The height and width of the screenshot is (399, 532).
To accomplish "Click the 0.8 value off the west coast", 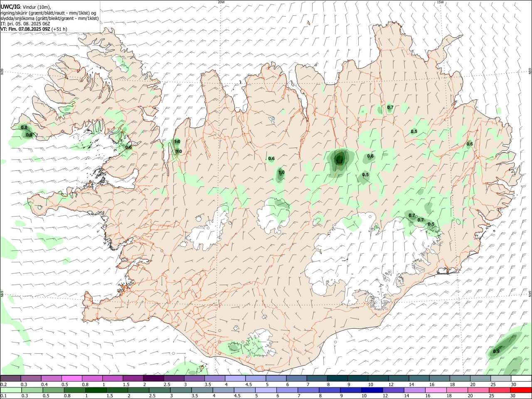I will click(x=24, y=128).
